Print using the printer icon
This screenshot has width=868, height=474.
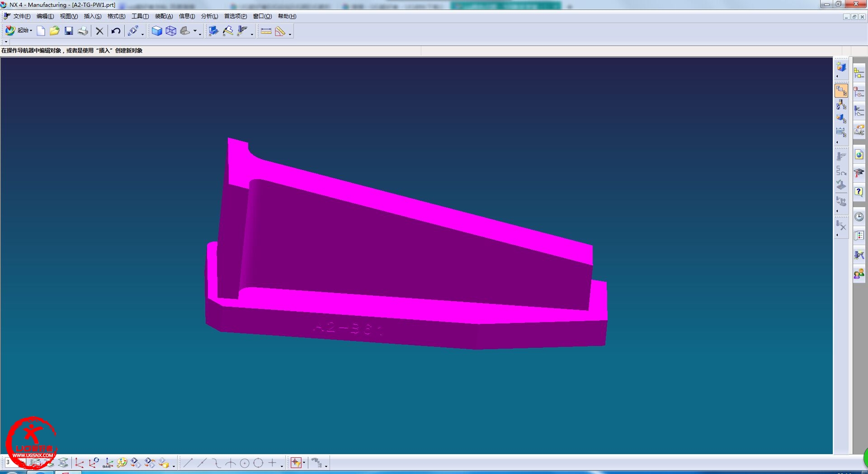[83, 31]
